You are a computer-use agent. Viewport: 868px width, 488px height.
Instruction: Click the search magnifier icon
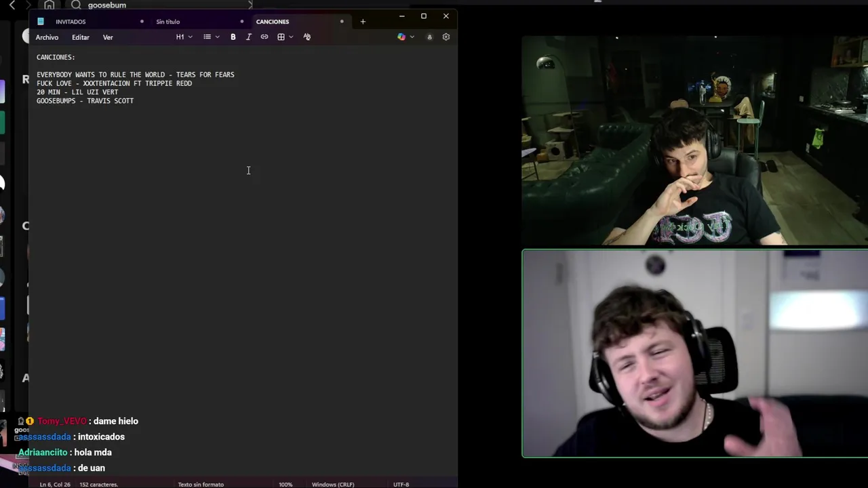76,5
